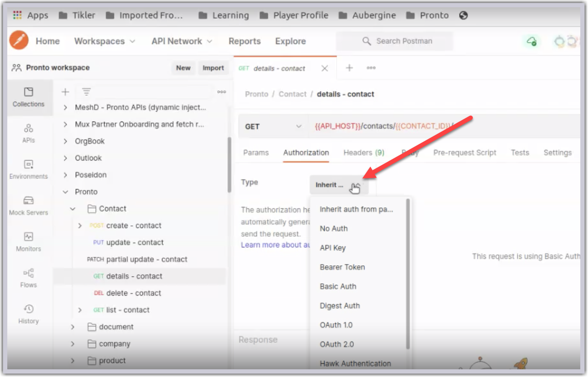
Task: Expand the document folder
Action: click(73, 327)
